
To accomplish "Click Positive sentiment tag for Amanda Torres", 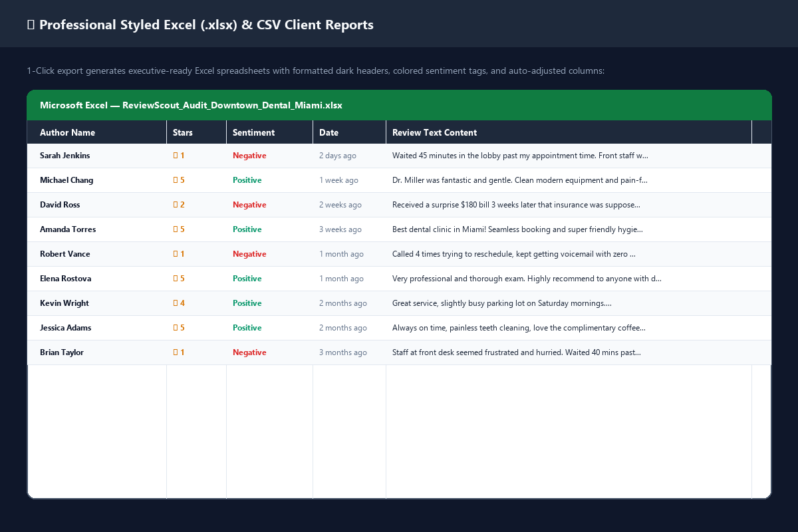I will pos(247,229).
